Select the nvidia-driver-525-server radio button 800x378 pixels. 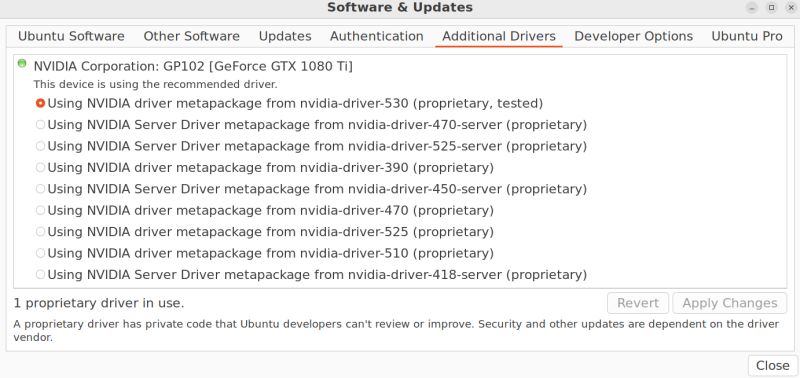(40, 146)
